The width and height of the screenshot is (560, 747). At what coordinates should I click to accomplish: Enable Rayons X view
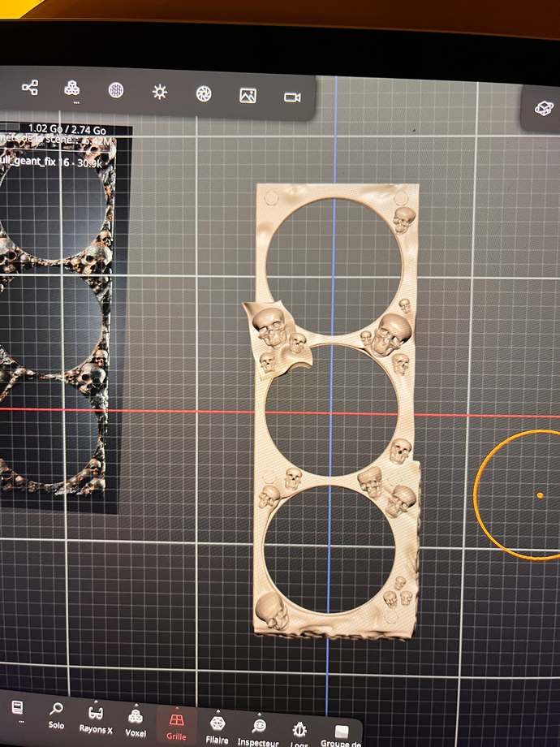coord(96,714)
